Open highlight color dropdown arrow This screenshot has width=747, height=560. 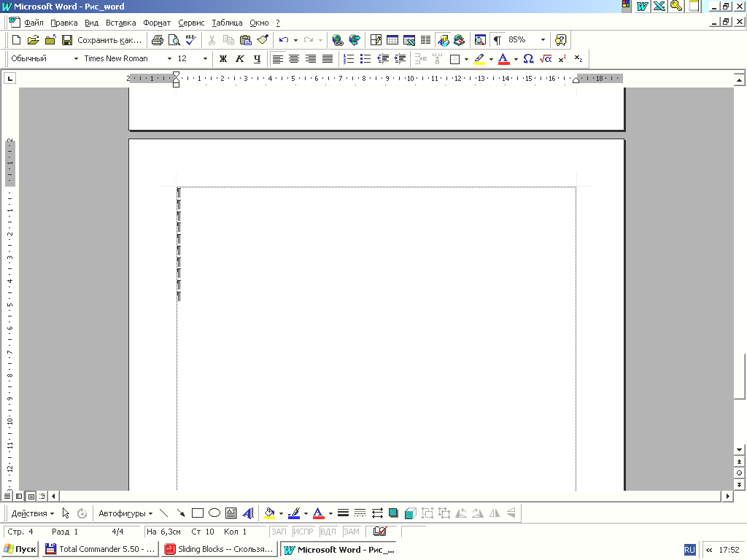click(x=491, y=58)
